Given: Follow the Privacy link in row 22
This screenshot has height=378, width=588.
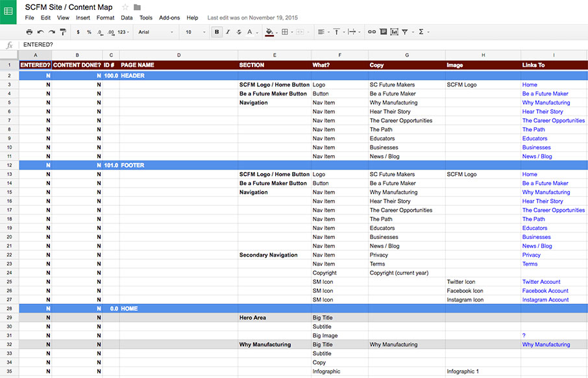Looking at the screenshot, I should coord(532,255).
